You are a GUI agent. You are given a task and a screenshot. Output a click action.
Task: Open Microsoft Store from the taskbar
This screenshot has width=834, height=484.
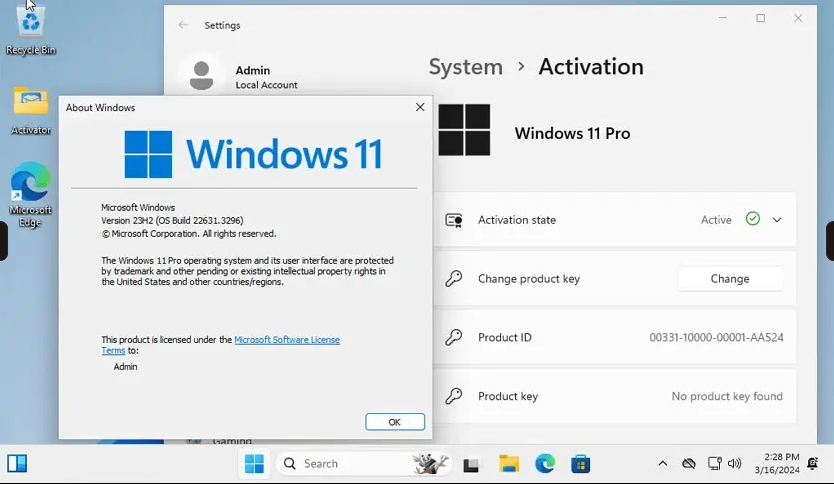tap(580, 464)
